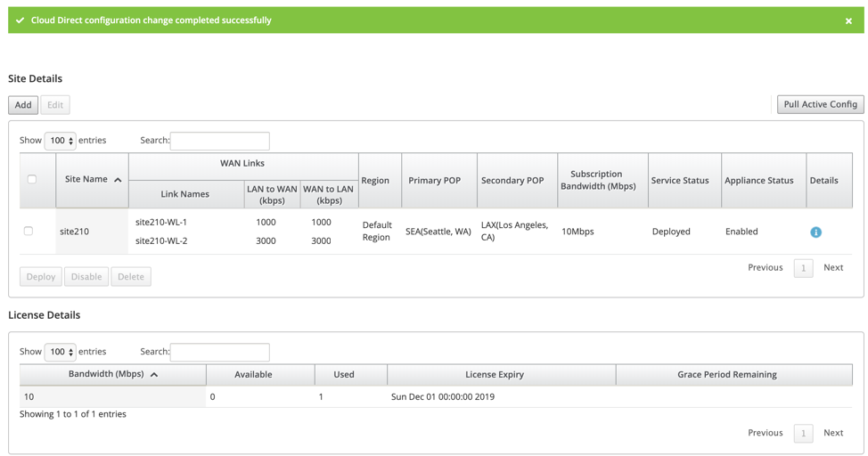This screenshot has width=868, height=456.
Task: Click the Add site button
Action: click(x=23, y=105)
